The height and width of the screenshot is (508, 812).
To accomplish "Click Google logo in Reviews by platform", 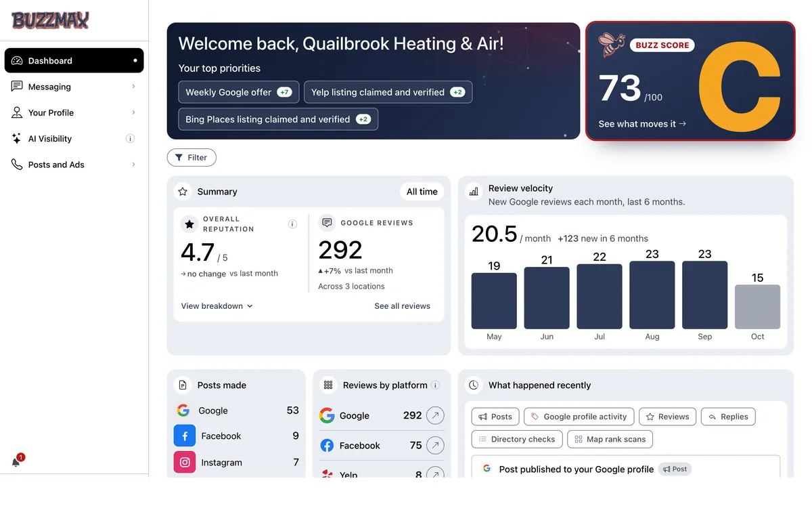I will (x=327, y=416).
